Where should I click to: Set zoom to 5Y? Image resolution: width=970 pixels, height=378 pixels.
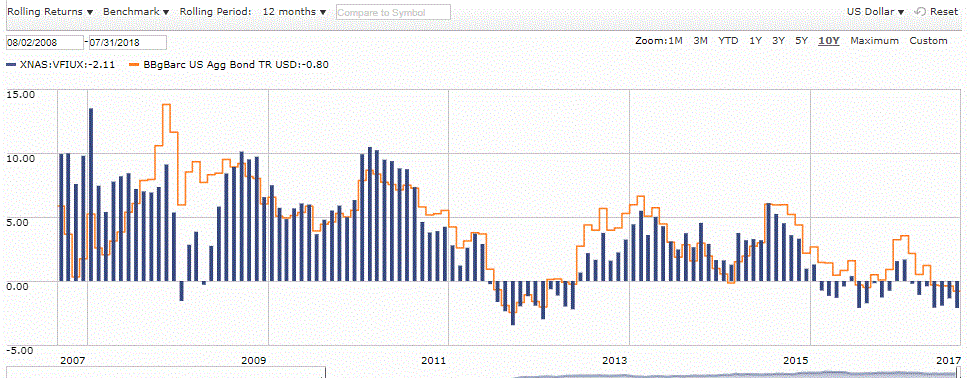click(802, 41)
